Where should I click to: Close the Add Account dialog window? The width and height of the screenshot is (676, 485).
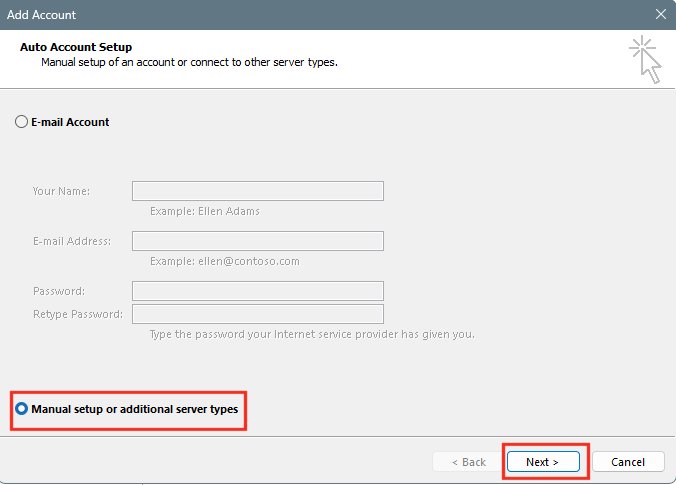[660, 15]
